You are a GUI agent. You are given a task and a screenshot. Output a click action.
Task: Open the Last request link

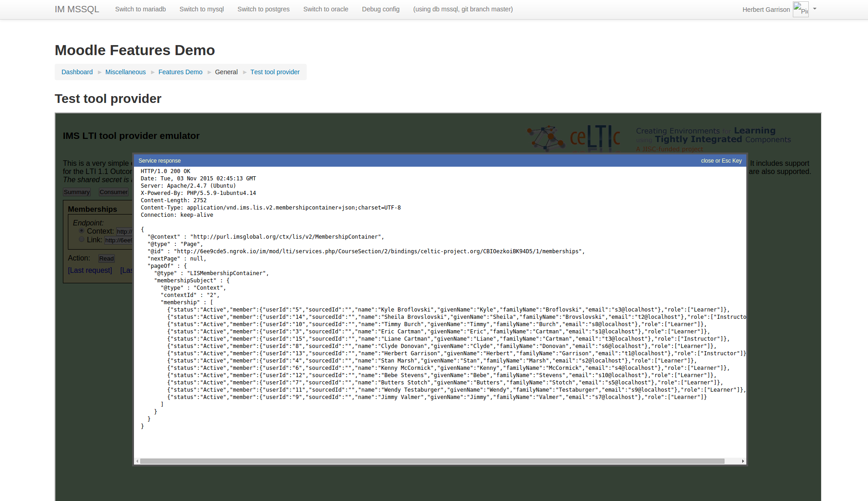click(x=90, y=271)
